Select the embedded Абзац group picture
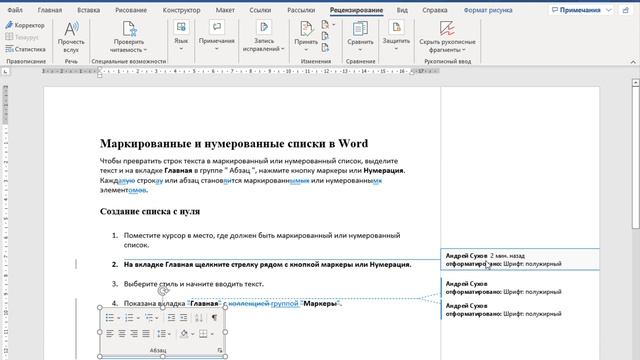 coord(162,332)
